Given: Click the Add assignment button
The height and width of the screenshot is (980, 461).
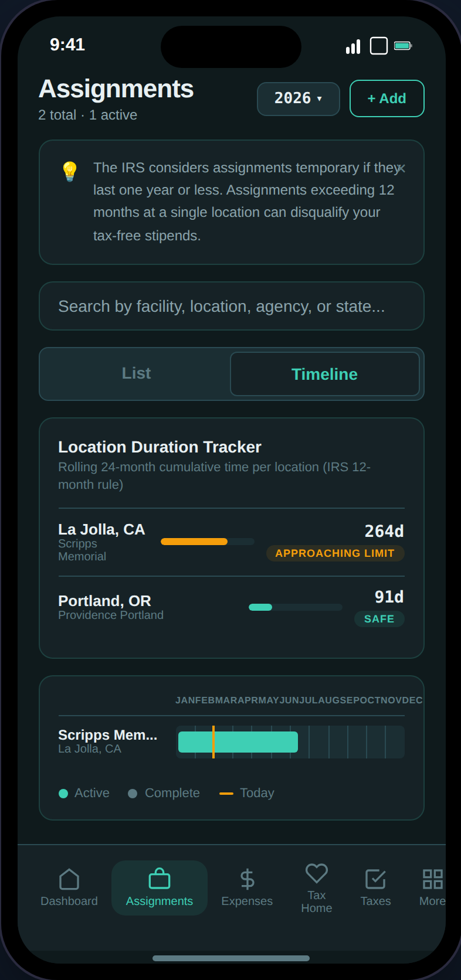Looking at the screenshot, I should coord(387,98).
